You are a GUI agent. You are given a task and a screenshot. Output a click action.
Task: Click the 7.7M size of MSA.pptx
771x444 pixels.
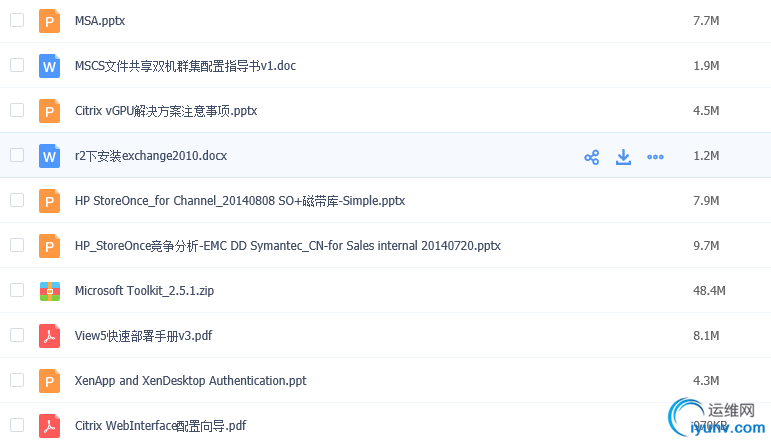(706, 21)
